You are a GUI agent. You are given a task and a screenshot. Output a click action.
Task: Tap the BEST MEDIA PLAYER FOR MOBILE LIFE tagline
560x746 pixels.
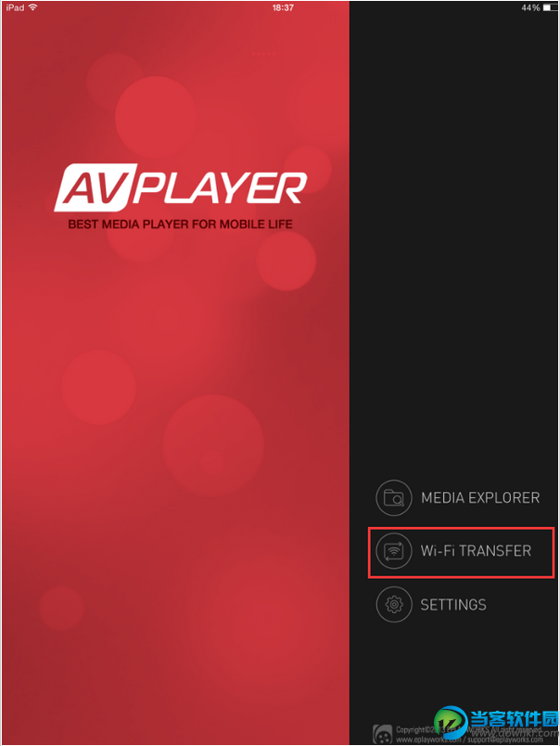coord(180,225)
